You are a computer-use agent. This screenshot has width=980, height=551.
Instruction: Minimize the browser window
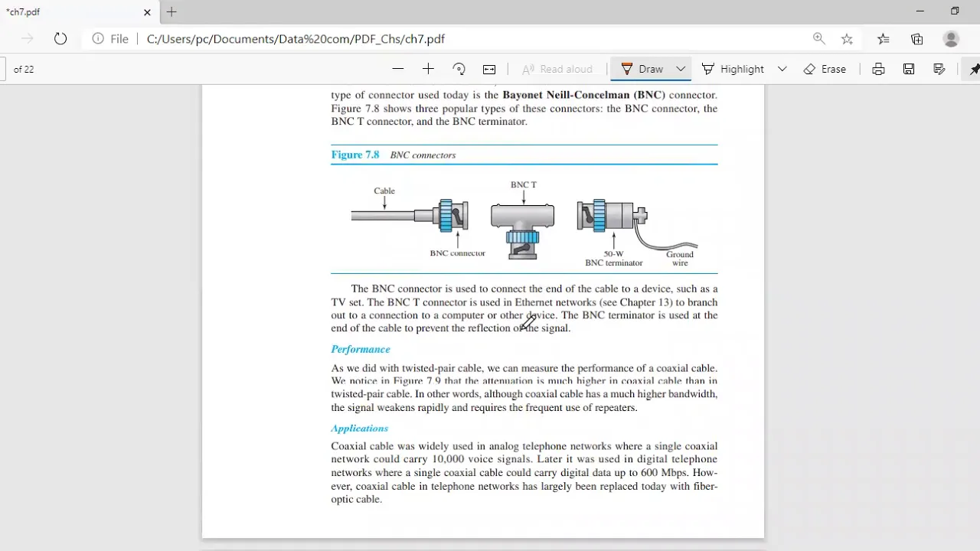pyautogui.click(x=920, y=11)
